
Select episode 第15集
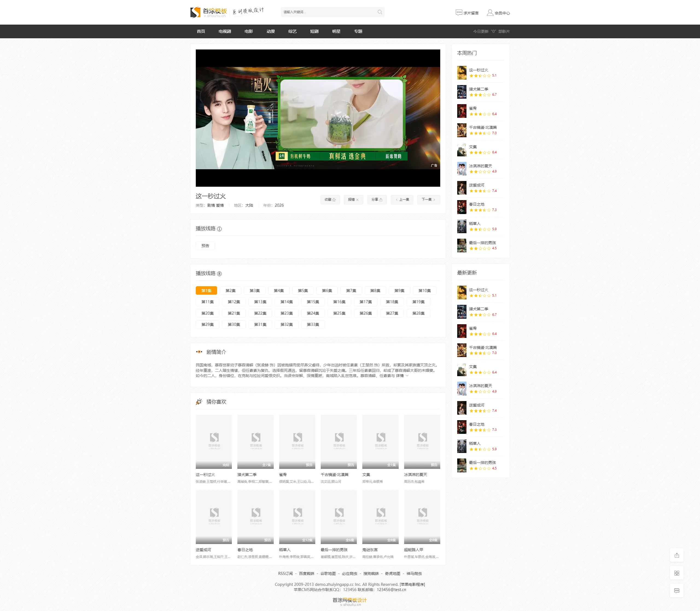coord(313,302)
